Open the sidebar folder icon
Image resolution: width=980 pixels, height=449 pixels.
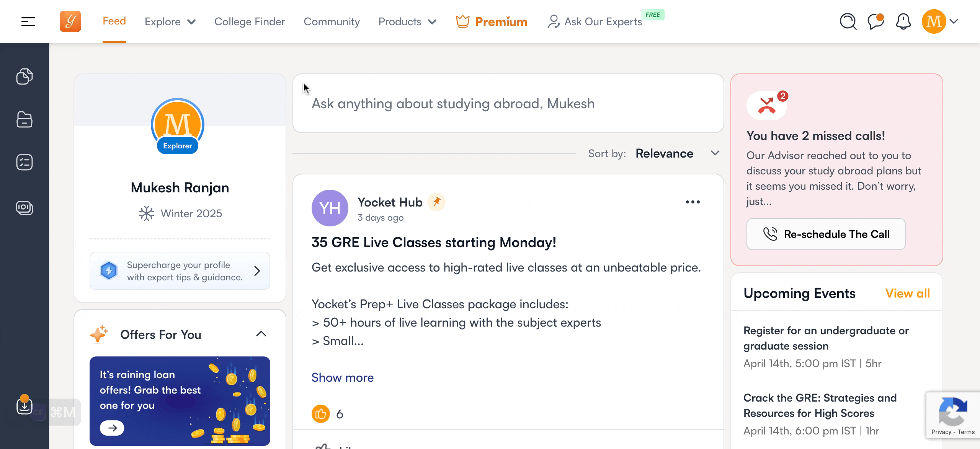(24, 119)
